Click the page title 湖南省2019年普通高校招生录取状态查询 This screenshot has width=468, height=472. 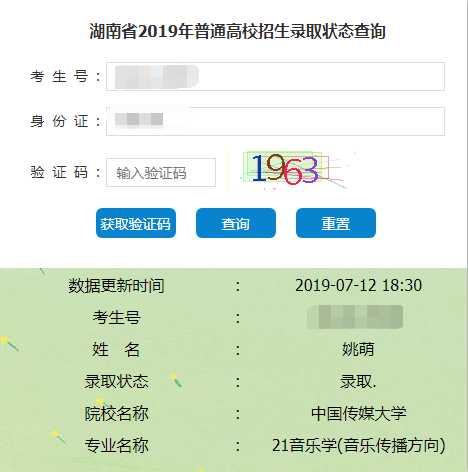238,31
